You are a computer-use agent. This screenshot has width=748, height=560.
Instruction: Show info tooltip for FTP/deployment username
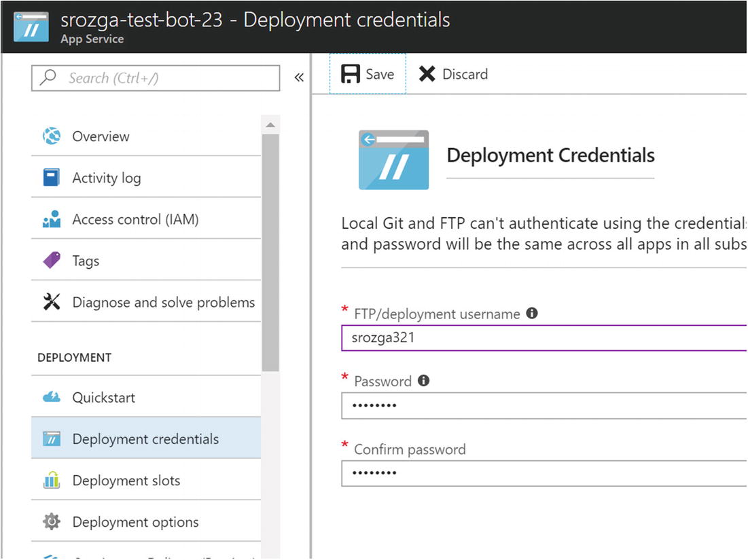[532, 314]
